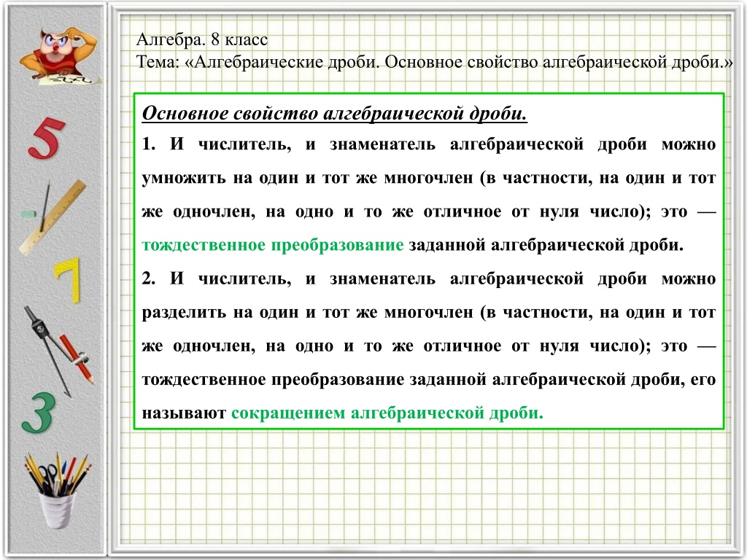747x560 pixels.
Task: Click the word 'разделить' in rule 2
Action: [x=184, y=312]
